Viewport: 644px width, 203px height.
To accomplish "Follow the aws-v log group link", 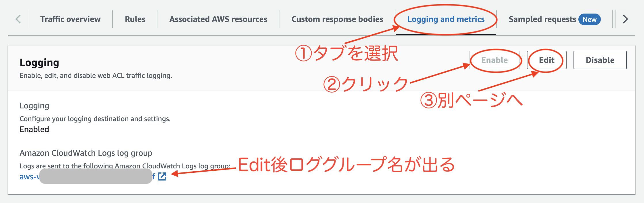I will pyautogui.click(x=29, y=177).
